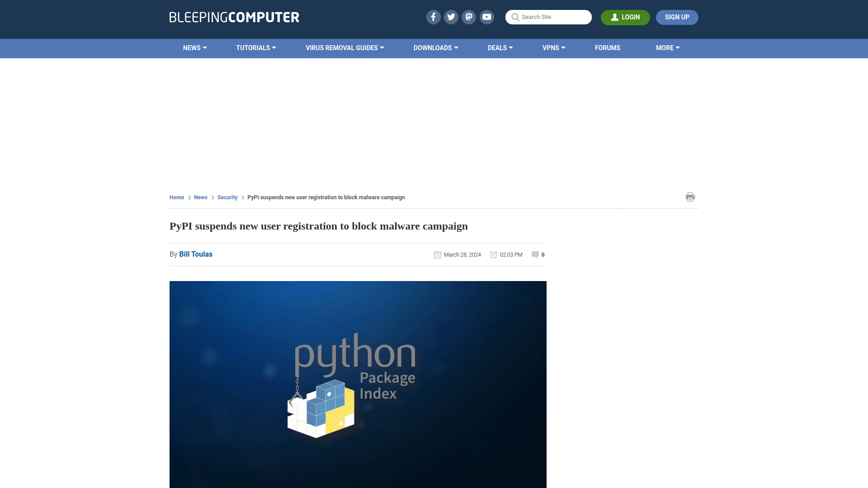Viewport: 868px width, 488px height.
Task: Open the Mastodon social icon link
Action: tap(469, 17)
